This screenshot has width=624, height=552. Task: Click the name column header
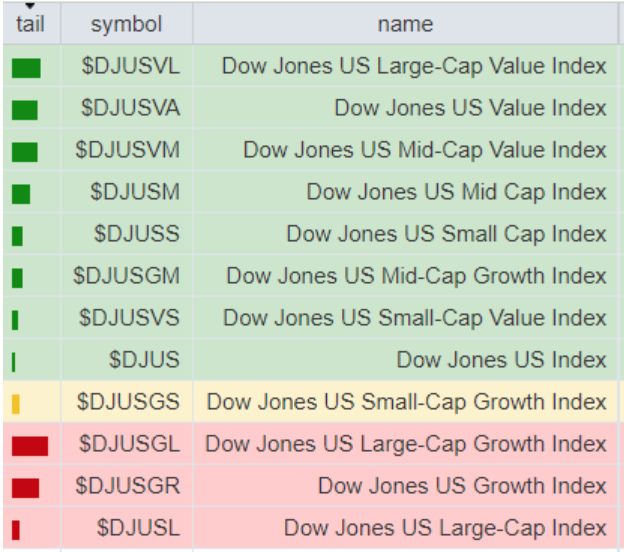405,23
